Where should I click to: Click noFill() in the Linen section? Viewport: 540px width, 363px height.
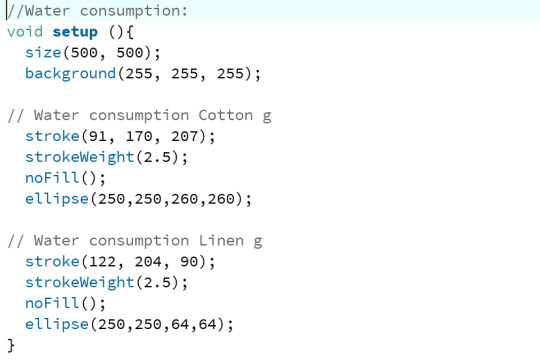65,303
